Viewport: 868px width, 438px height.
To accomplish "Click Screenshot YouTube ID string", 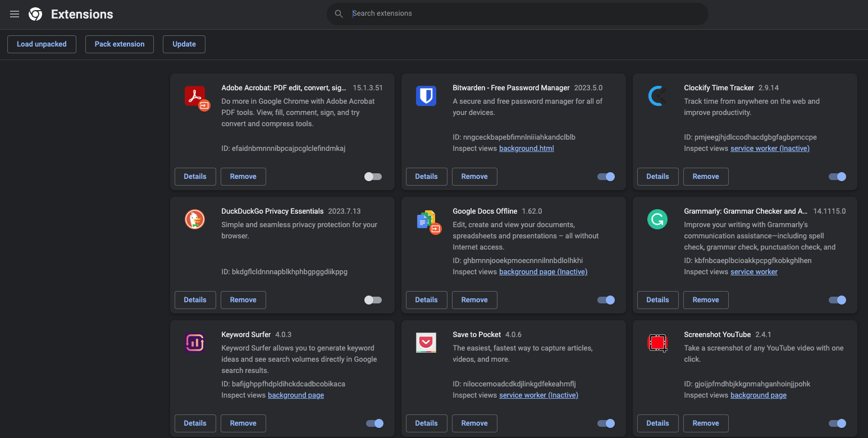I will click(x=747, y=384).
